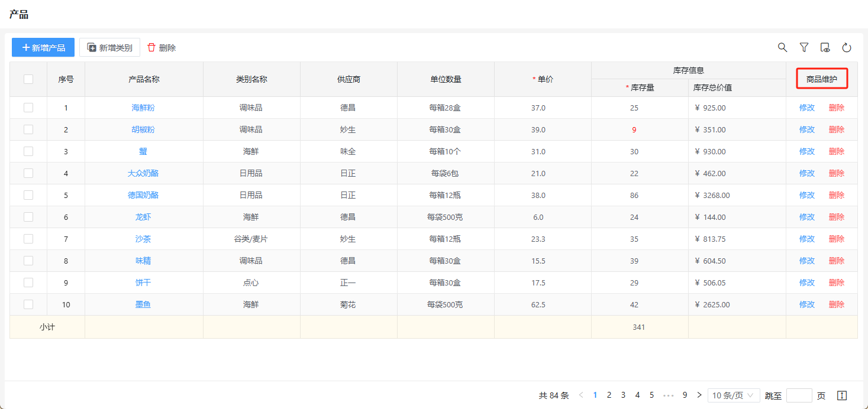
Task: Open the 海鲜粉 product link
Action: (x=143, y=108)
